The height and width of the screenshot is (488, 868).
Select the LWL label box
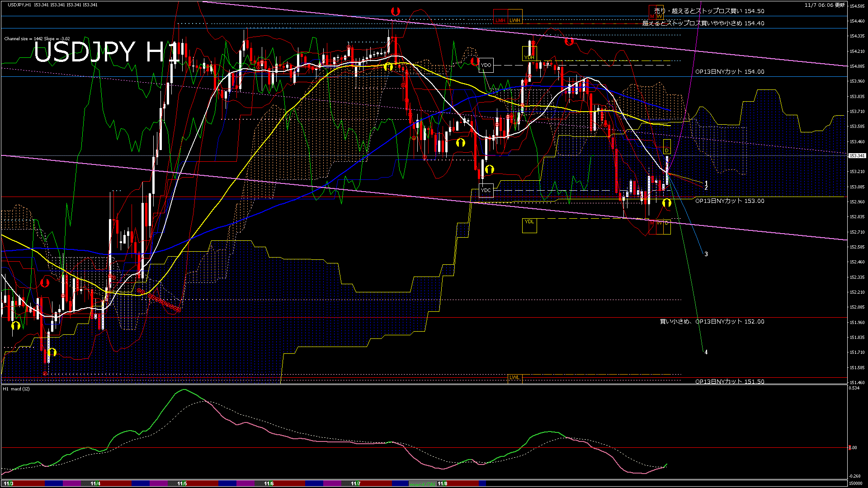514,378
